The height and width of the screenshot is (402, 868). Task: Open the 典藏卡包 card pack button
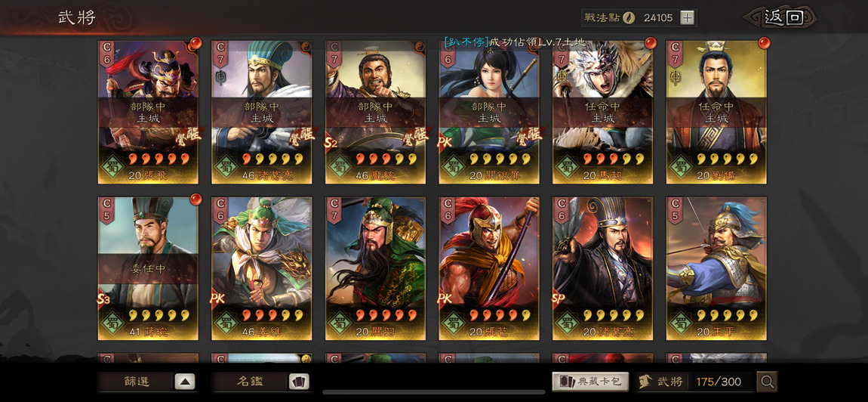click(x=590, y=382)
